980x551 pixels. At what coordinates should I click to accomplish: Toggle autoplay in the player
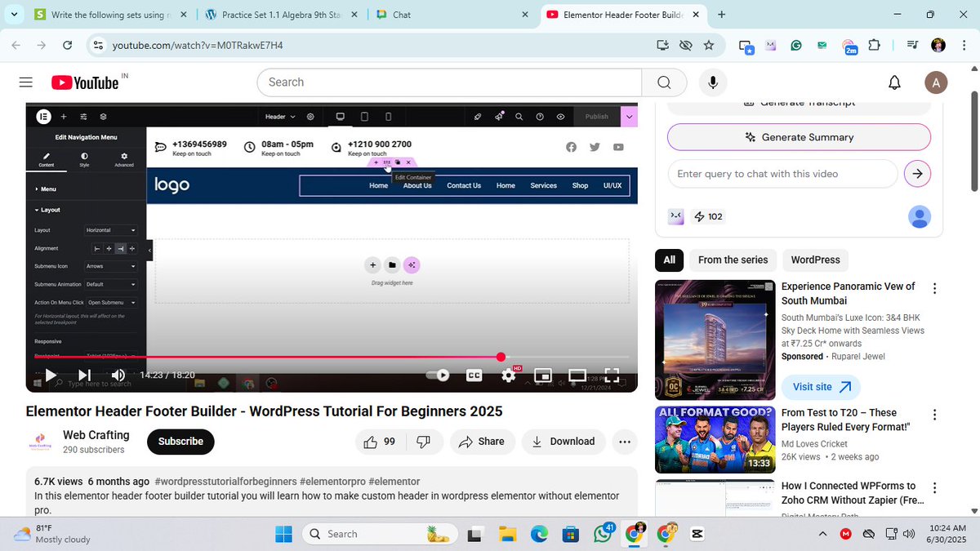coord(439,375)
